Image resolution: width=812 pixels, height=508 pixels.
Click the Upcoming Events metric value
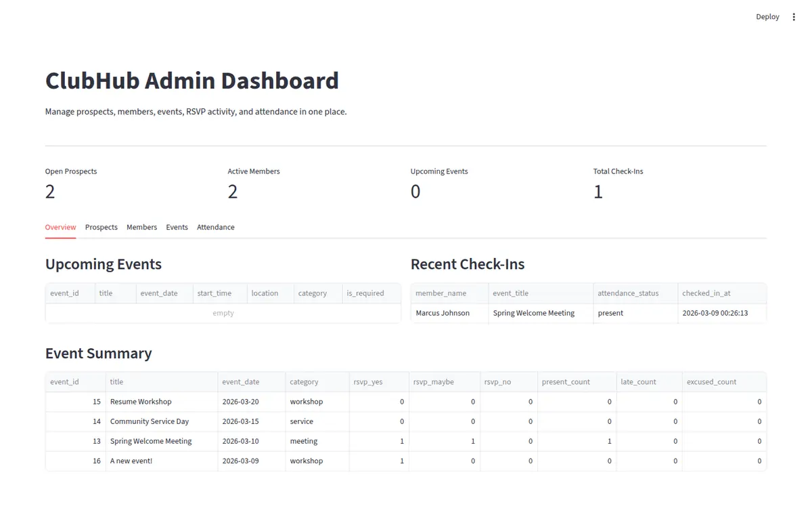pos(415,192)
